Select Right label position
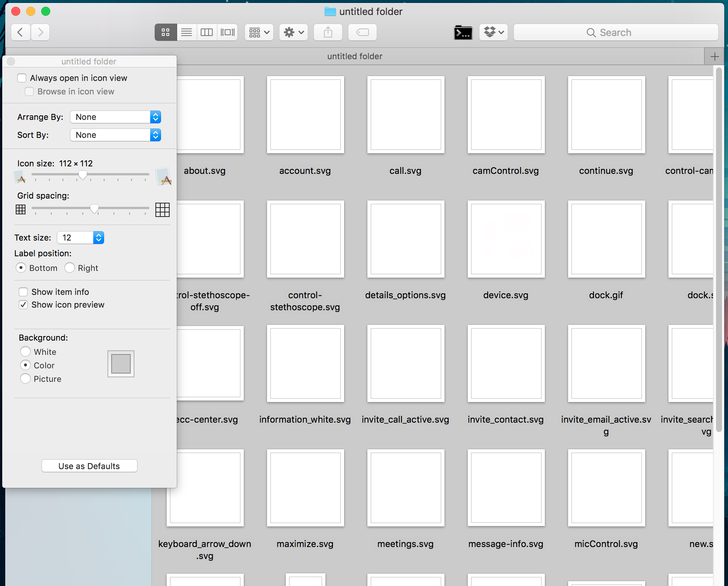 (70, 268)
